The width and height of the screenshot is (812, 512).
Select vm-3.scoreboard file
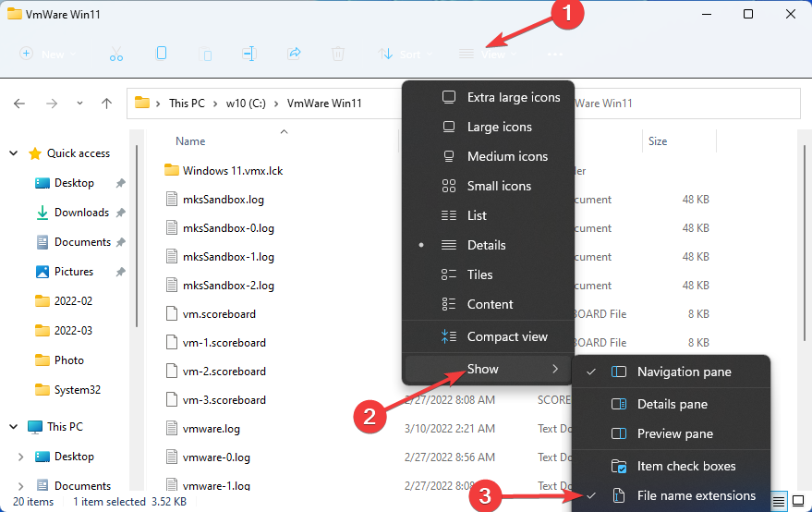pyautogui.click(x=224, y=400)
